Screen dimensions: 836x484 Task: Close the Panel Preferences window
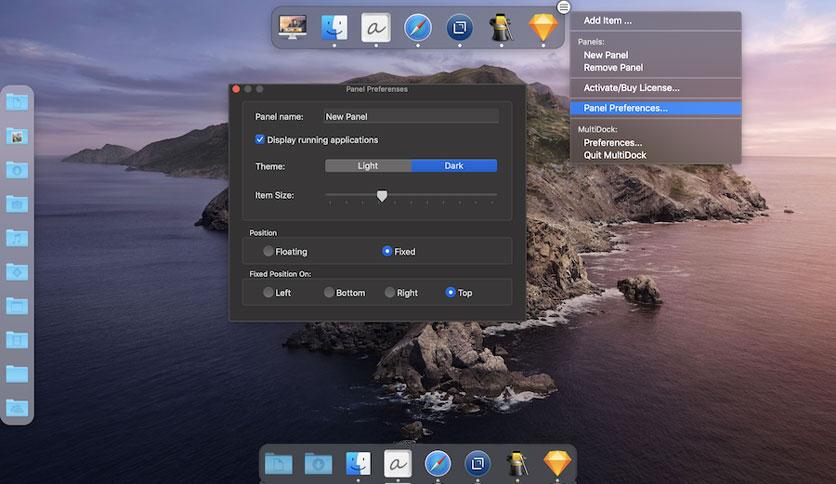(x=236, y=89)
